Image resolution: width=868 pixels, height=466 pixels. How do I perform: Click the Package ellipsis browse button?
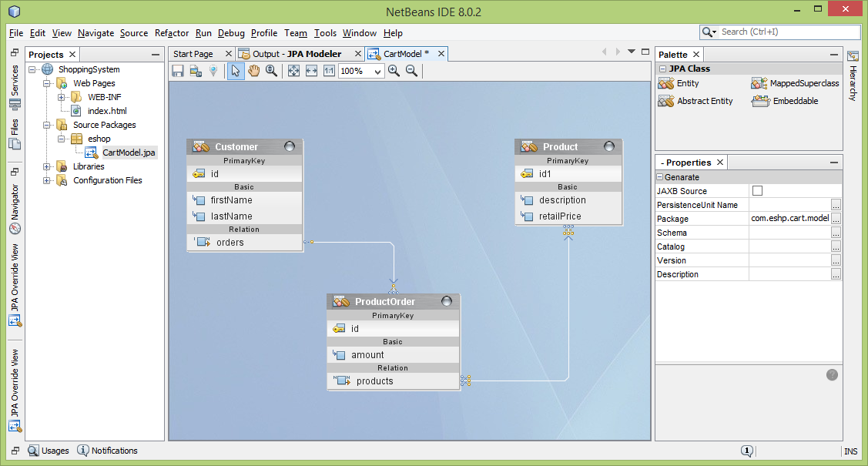click(x=836, y=219)
